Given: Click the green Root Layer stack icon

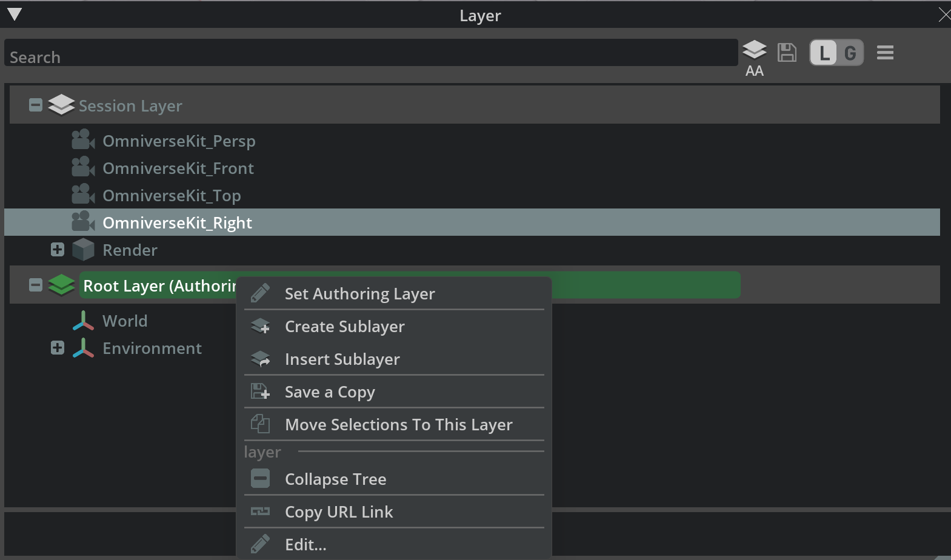Looking at the screenshot, I should click(x=61, y=285).
